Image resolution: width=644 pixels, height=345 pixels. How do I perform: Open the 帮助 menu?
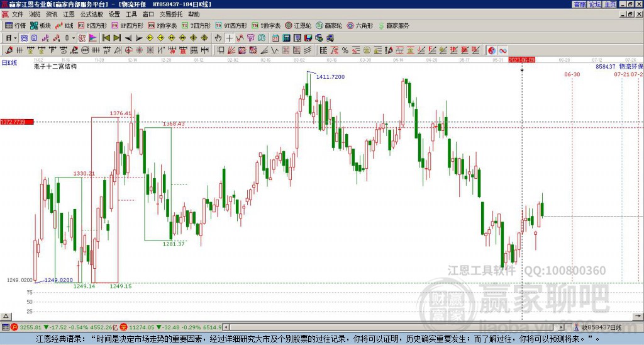click(194, 14)
